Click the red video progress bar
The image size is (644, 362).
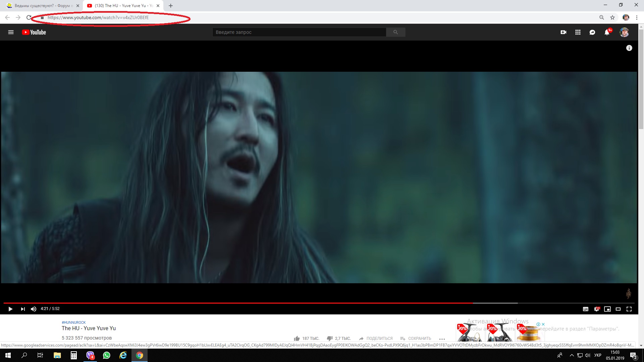tap(235, 303)
